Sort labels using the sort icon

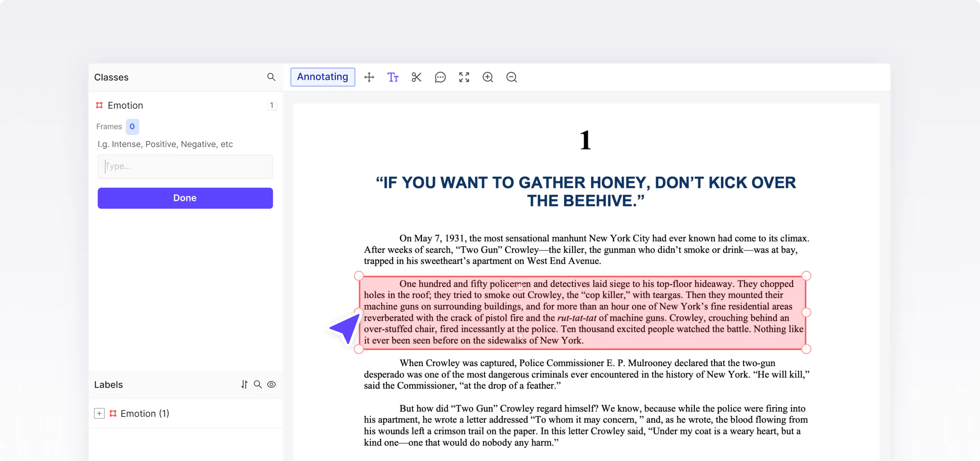pos(244,385)
